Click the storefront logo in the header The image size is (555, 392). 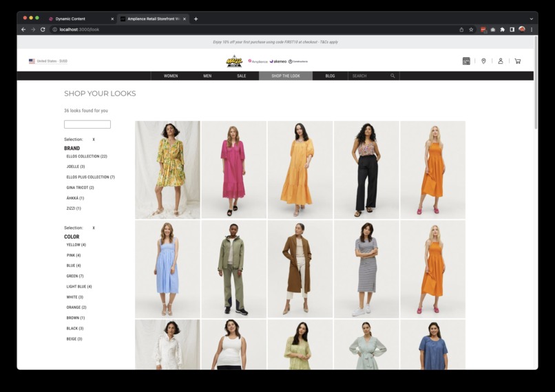[x=234, y=61]
